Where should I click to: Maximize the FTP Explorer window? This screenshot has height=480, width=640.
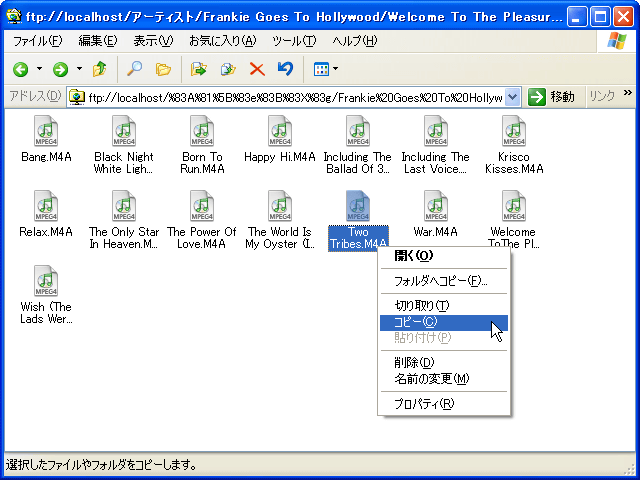click(x=600, y=17)
